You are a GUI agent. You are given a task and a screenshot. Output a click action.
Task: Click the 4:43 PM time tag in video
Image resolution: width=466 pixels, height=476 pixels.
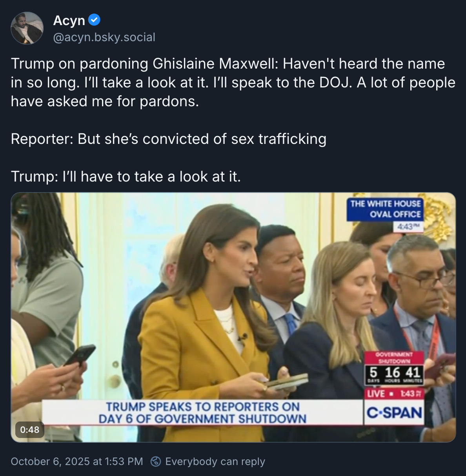[x=408, y=227]
